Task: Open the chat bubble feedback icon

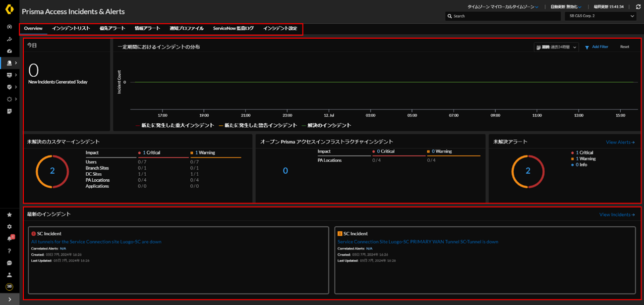Action: pos(9,263)
